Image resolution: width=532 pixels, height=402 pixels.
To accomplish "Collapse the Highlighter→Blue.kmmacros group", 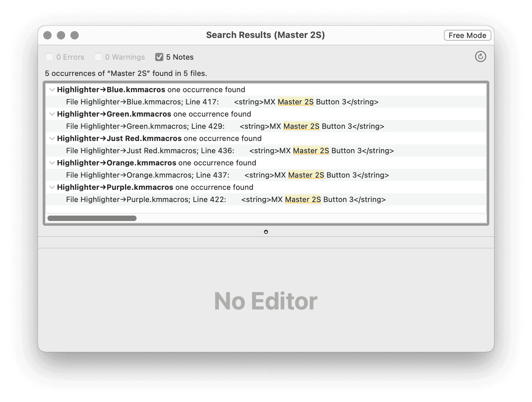I will [x=52, y=90].
